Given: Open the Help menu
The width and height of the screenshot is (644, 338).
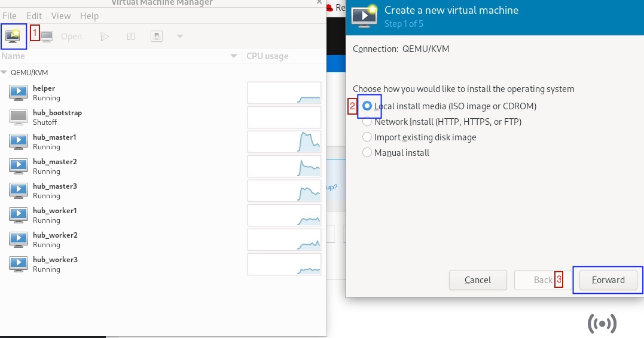Looking at the screenshot, I should click(x=89, y=16).
